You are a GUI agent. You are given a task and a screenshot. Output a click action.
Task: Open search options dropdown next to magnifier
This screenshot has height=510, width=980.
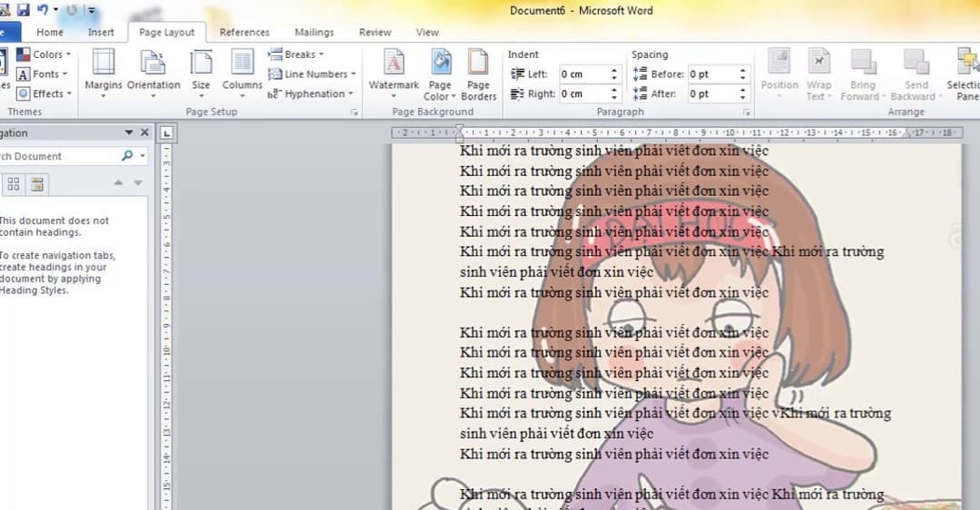point(142,155)
